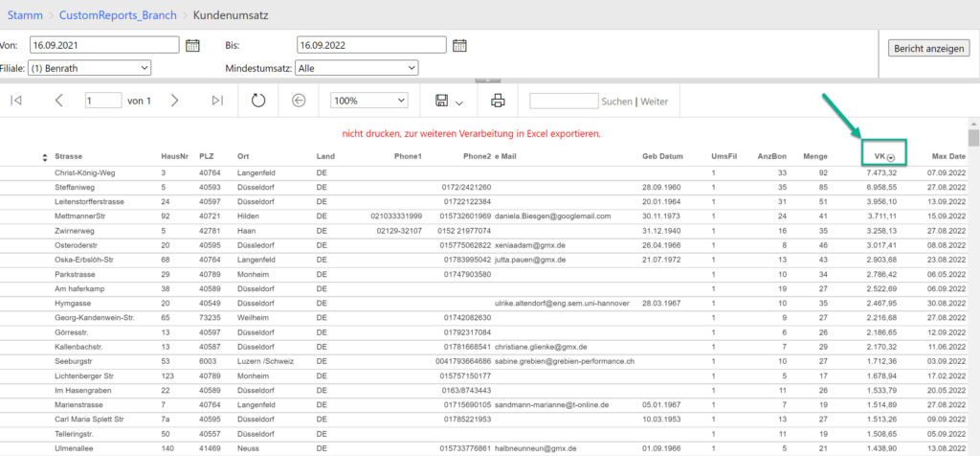This screenshot has width=980, height=456.
Task: Go to first report page
Action: (x=16, y=101)
